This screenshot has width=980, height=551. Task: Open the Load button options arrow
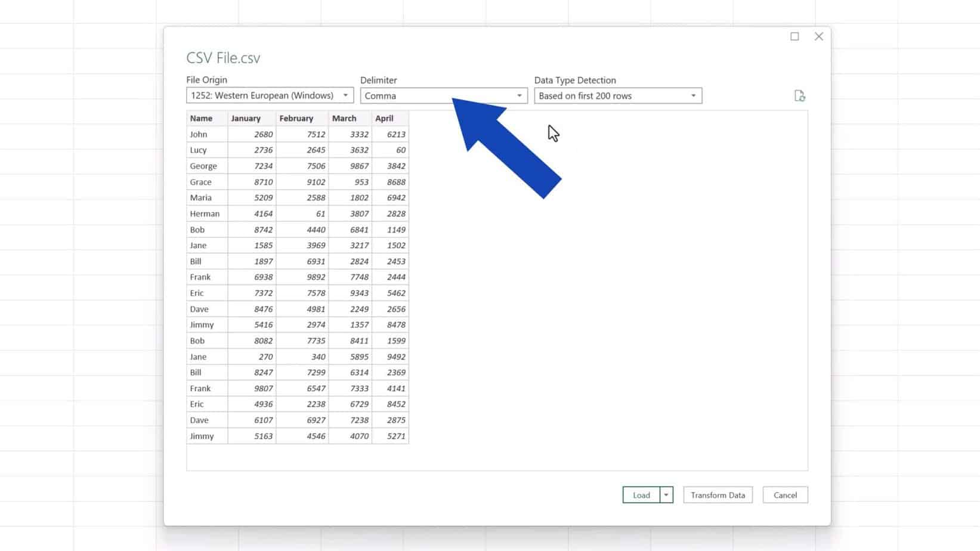[666, 495]
